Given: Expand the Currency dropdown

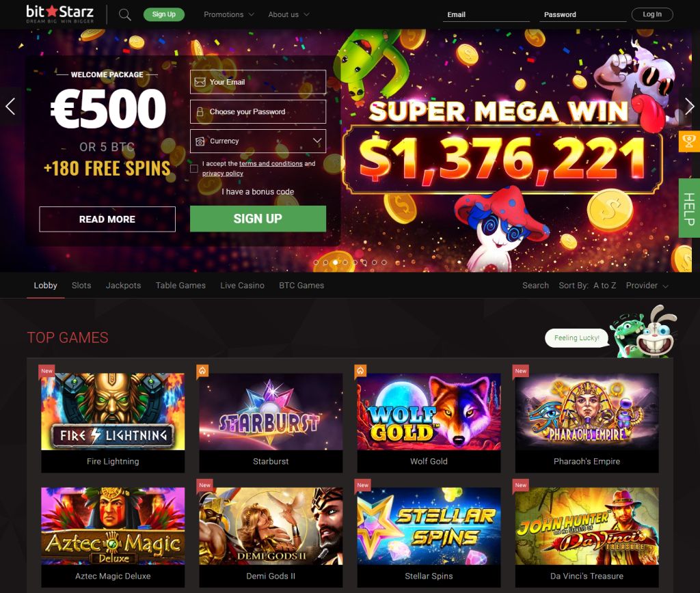Looking at the screenshot, I should (258, 141).
